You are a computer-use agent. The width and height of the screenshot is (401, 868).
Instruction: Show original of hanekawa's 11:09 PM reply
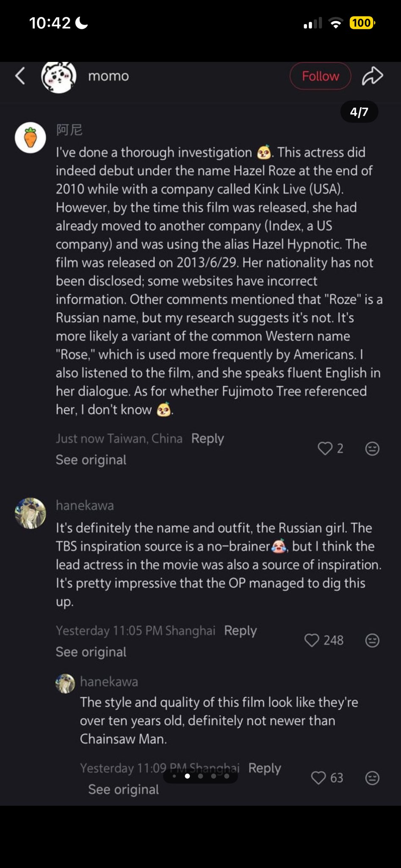tap(124, 789)
